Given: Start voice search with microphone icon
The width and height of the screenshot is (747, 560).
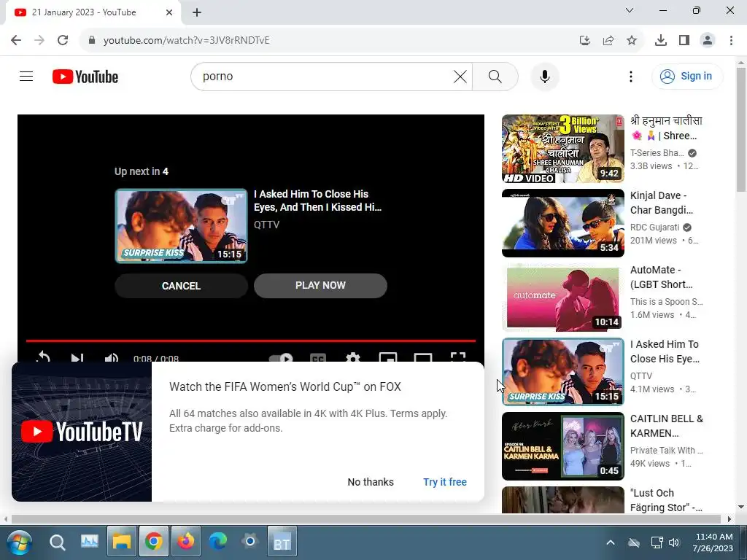Looking at the screenshot, I should point(544,76).
